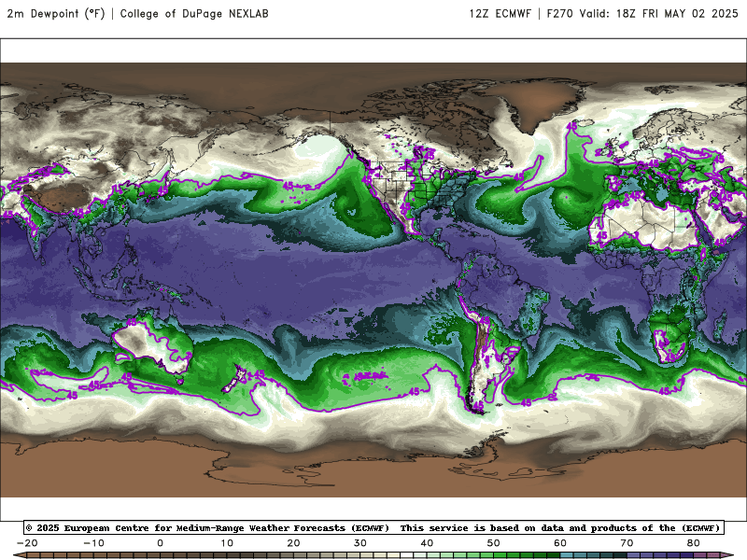Click the "F270 Valid: 18Z FRI MAY 02 2025" text

642,14
